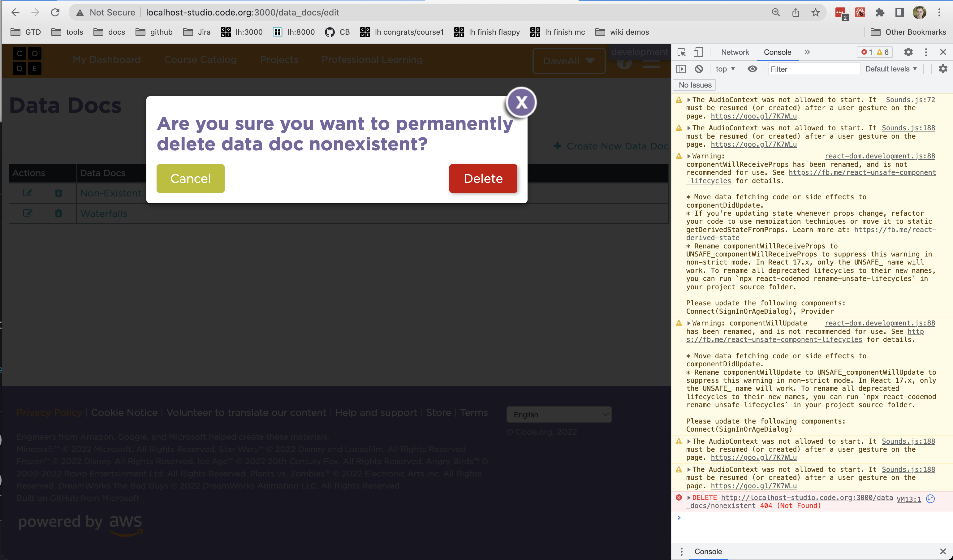Image resolution: width=953 pixels, height=560 pixels.
Task: Clear the console output
Action: pyautogui.click(x=699, y=69)
